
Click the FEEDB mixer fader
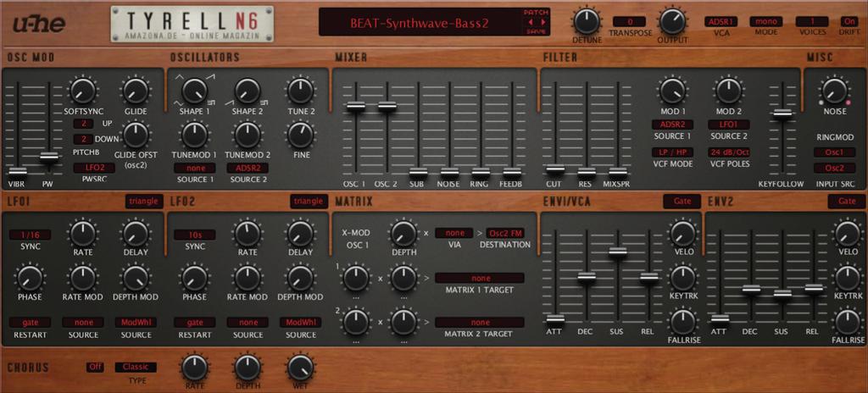(512, 171)
